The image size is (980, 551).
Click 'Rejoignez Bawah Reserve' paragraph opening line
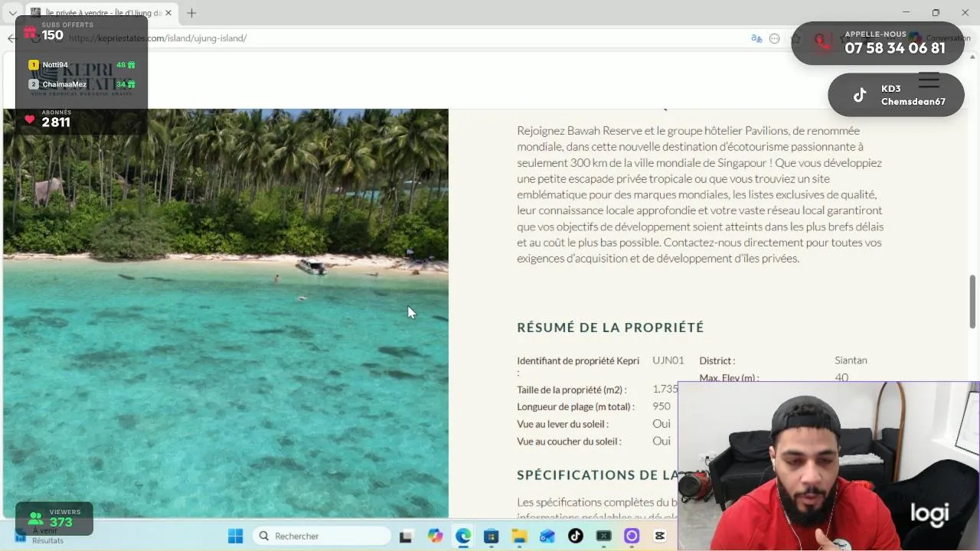(688, 131)
